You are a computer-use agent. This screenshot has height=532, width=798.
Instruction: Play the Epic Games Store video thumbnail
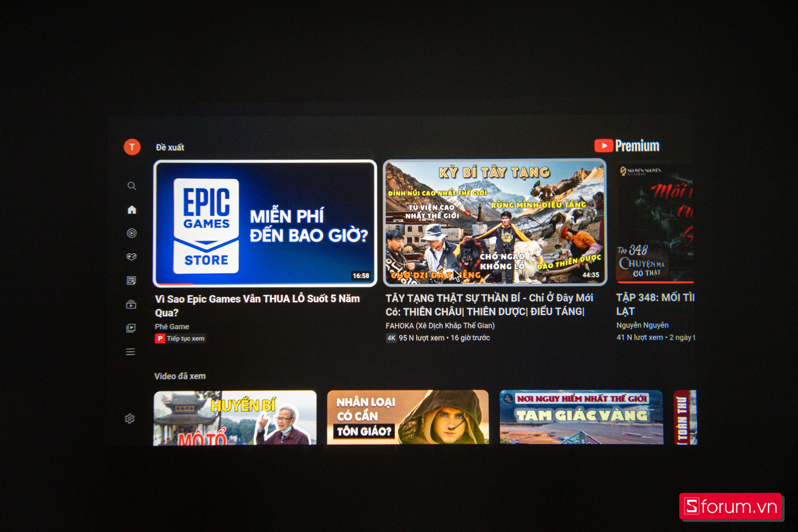point(265,223)
